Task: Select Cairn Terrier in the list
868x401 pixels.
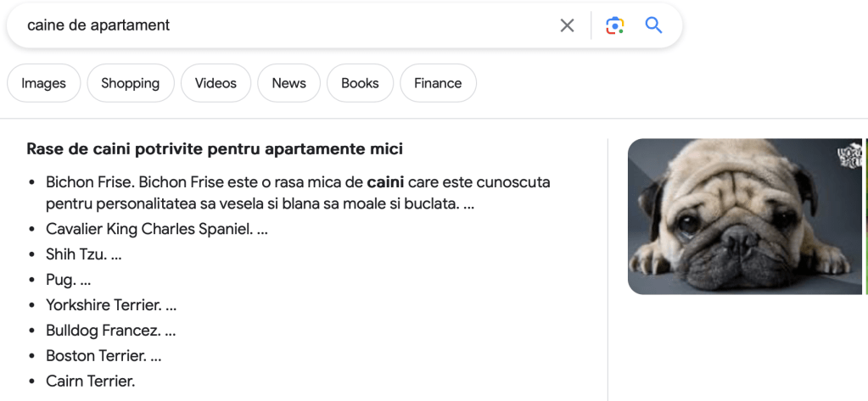Action: [90, 382]
